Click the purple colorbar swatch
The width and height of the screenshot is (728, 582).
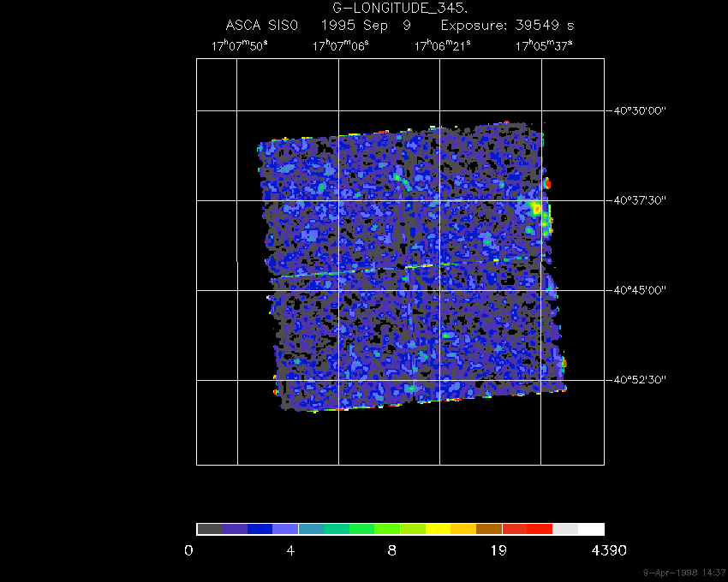click(x=235, y=529)
